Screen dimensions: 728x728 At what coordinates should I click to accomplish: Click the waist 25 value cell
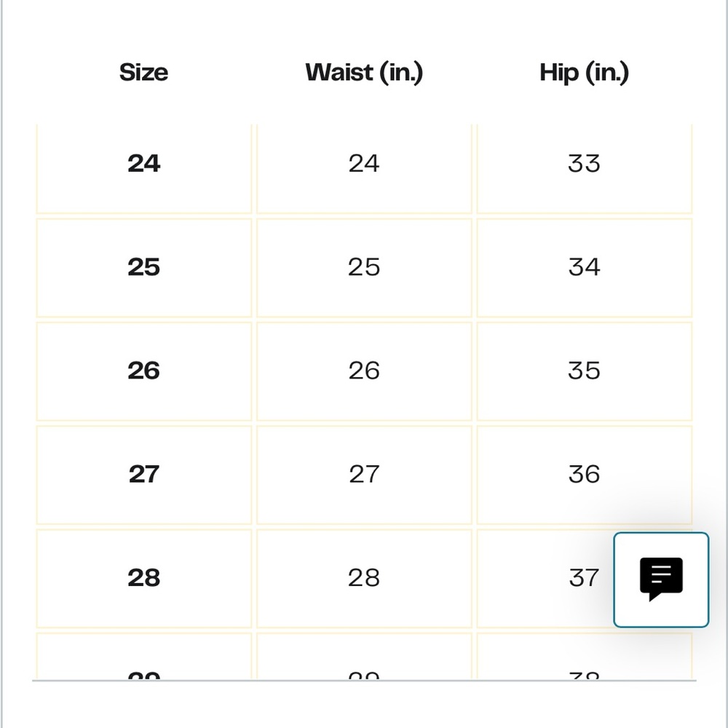[x=364, y=268]
